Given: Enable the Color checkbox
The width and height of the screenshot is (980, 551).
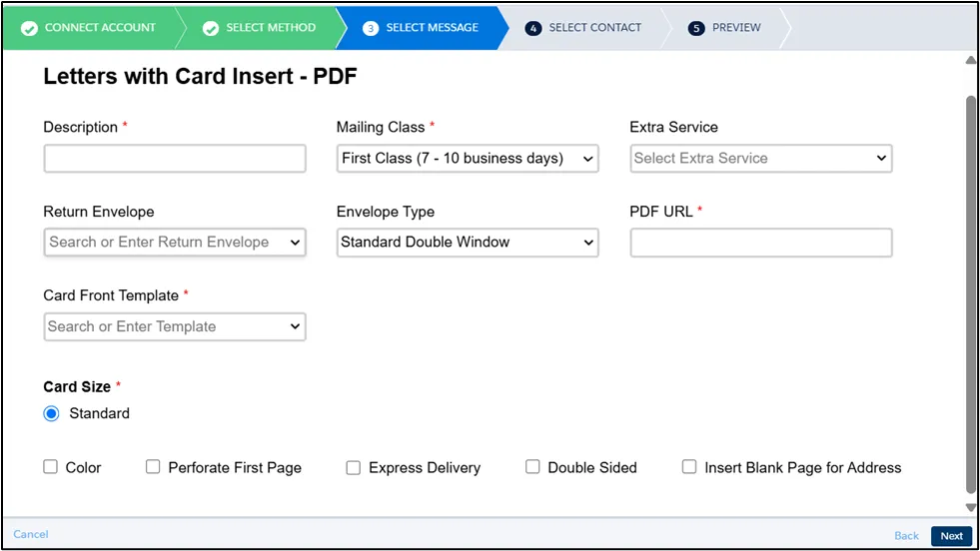Looking at the screenshot, I should pos(51,467).
